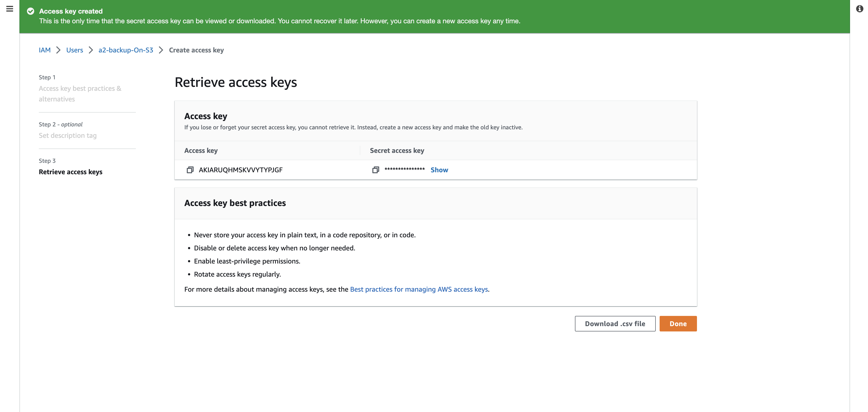Navigate to IAM via the breadcrumb
This screenshot has height=412, width=868.
(45, 50)
